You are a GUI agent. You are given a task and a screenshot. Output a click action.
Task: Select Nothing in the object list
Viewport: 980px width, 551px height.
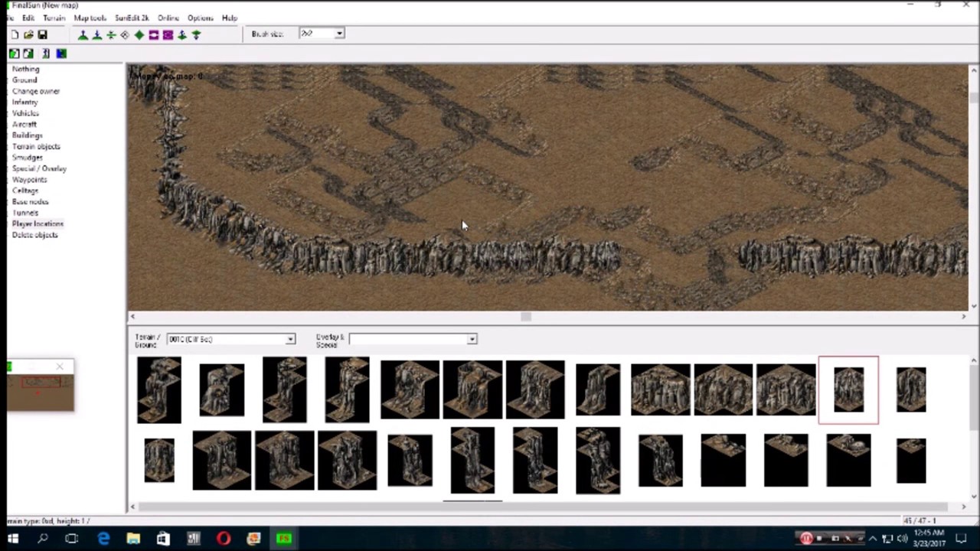25,69
